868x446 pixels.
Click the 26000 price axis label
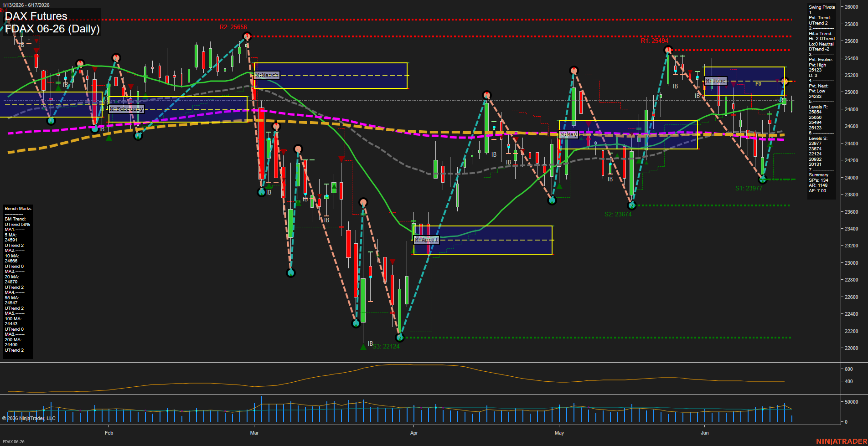[851, 7]
